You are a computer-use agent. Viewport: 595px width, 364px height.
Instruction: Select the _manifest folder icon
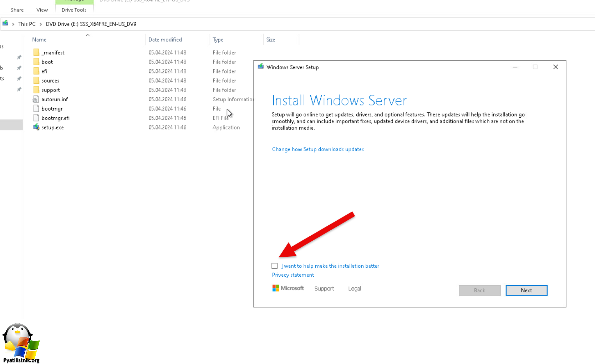[36, 52]
